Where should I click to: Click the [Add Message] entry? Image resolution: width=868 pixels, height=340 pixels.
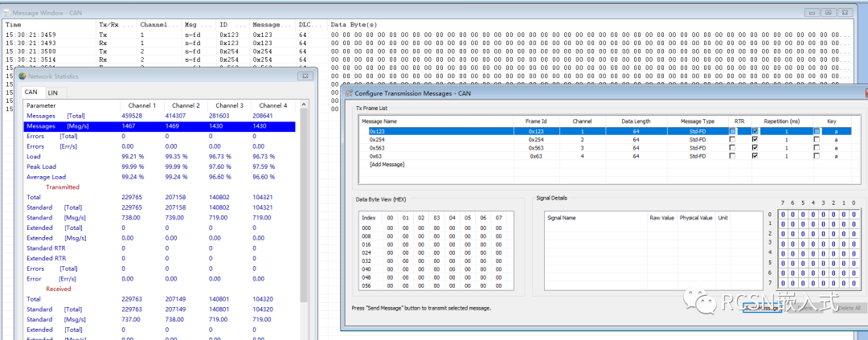tap(387, 164)
